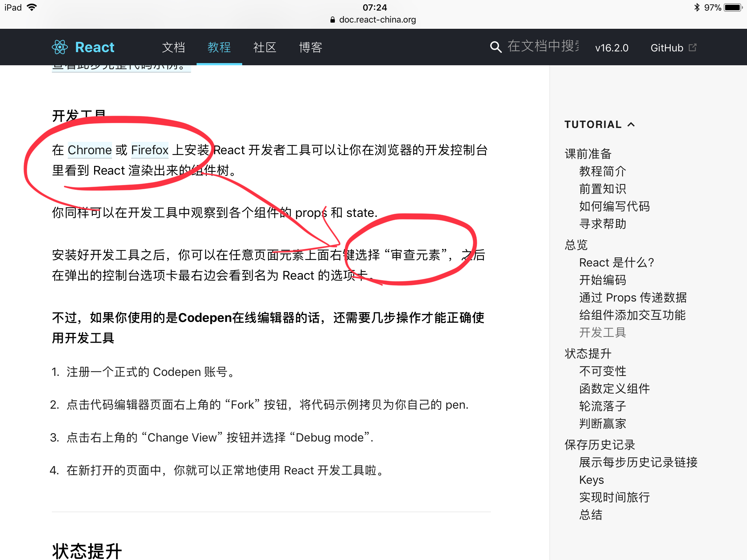Click the React atom logo icon
The image size is (747, 560).
[60, 47]
